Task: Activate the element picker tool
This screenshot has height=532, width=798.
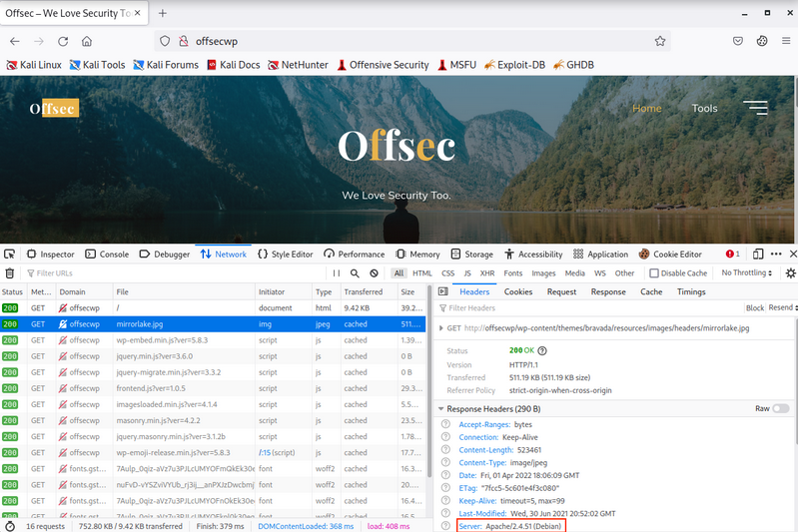Action: 10,255
